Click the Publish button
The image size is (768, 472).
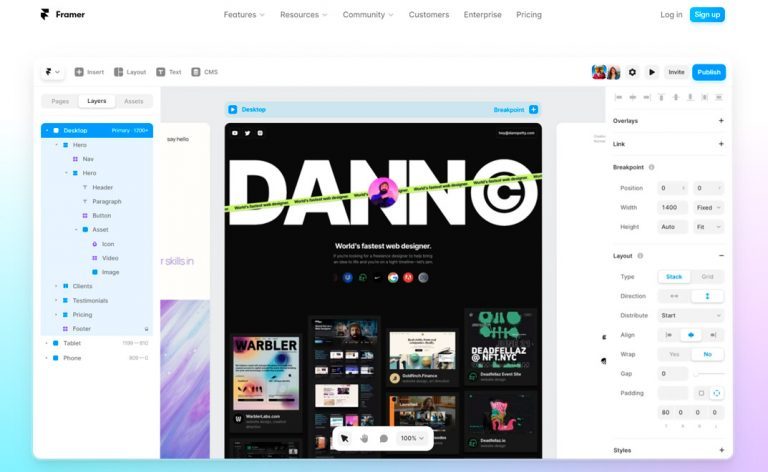708,72
